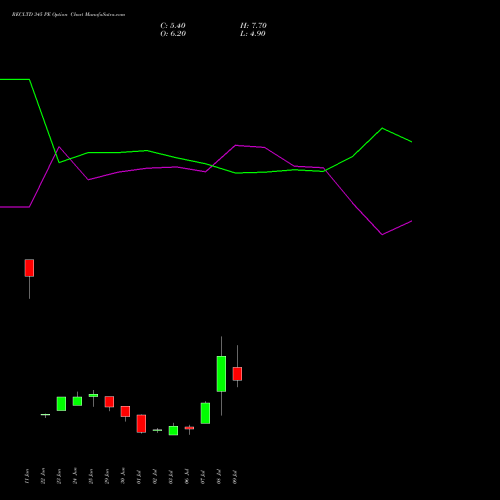500x500 pixels.
Task: Click the 24 Jun date axis label
Action: (75, 476)
